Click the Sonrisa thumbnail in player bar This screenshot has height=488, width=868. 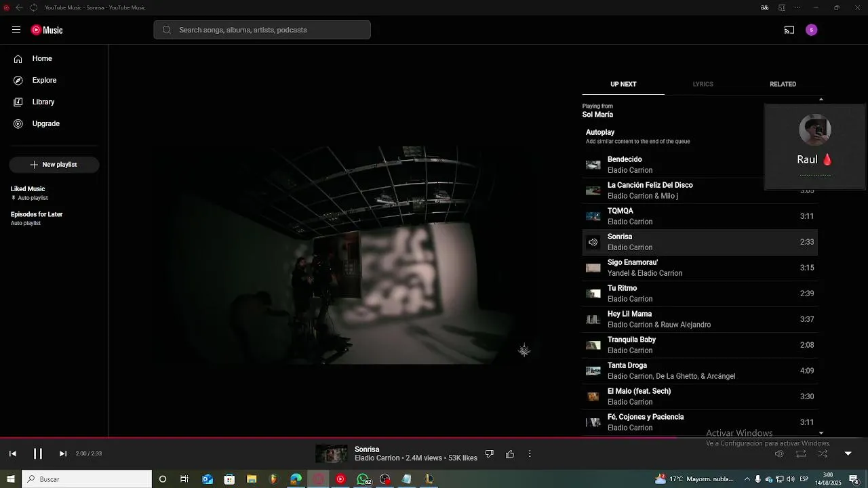(x=332, y=454)
